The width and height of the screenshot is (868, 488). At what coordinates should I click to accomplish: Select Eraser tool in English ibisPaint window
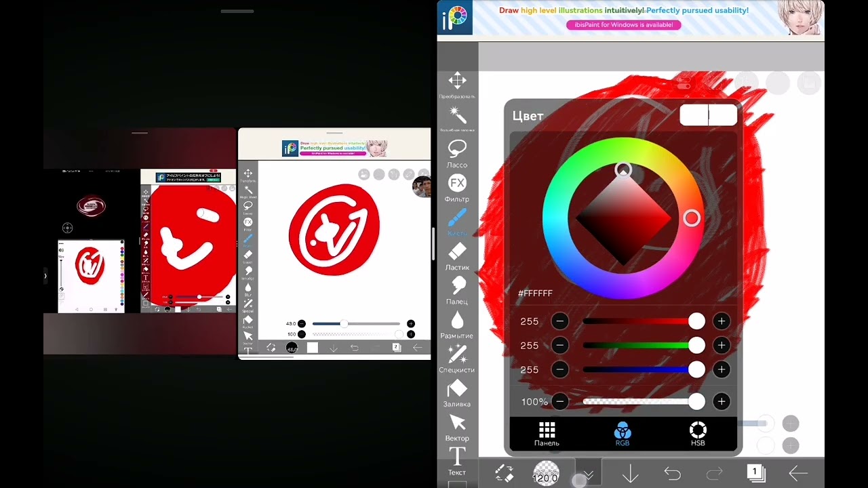[248, 257]
